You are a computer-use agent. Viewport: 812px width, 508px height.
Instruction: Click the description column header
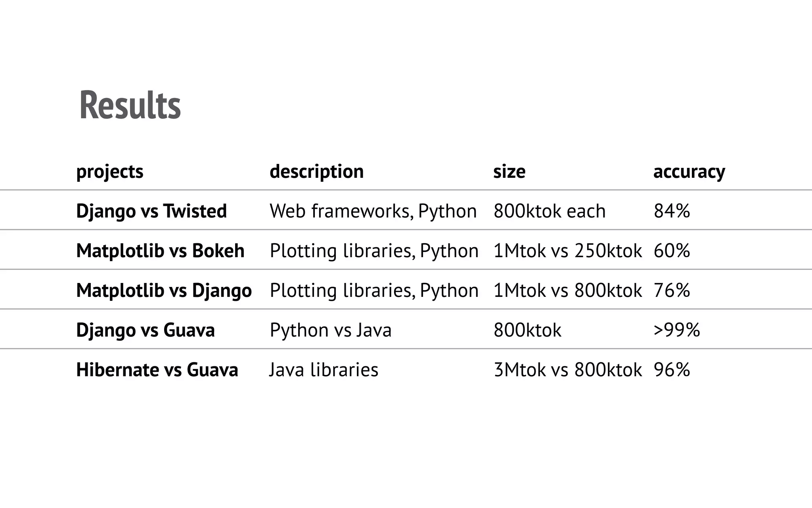[316, 171]
